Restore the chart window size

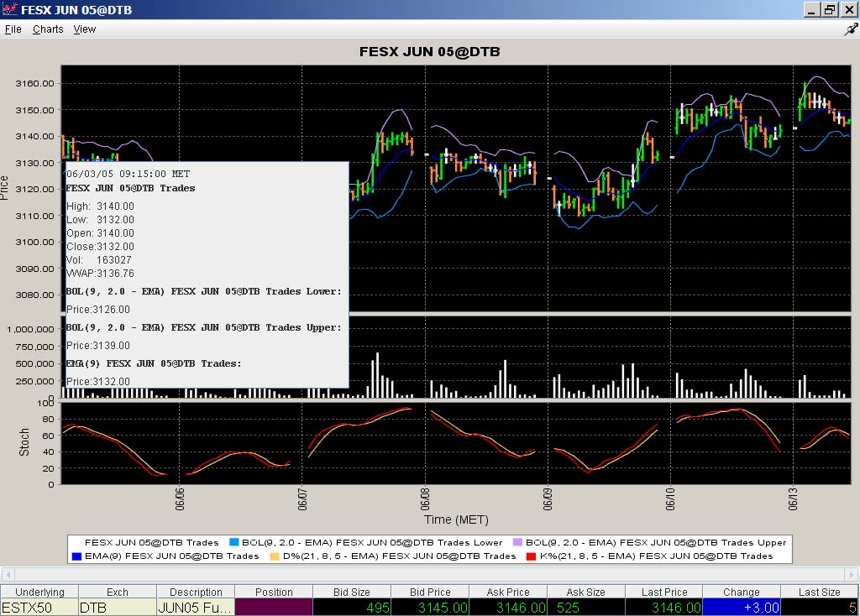click(x=830, y=9)
